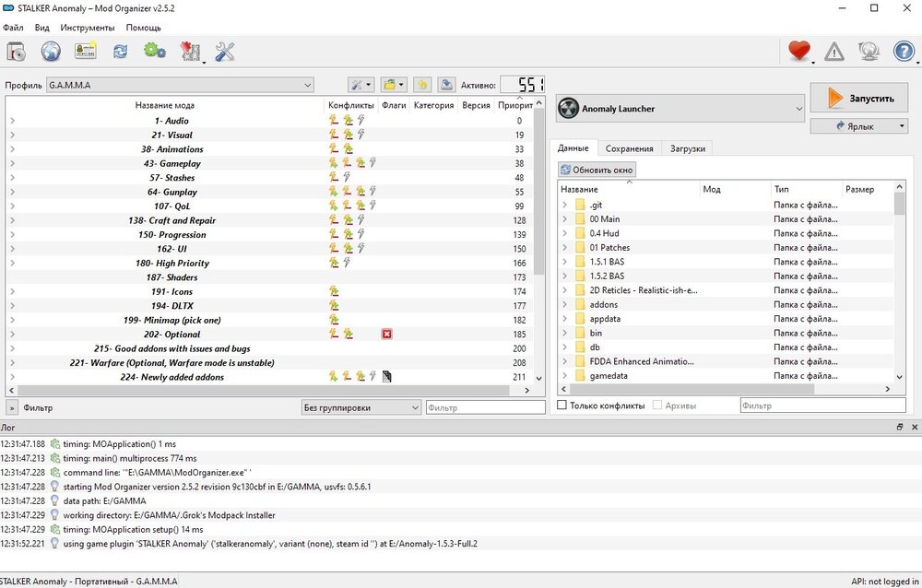Click the mod list filter input field

485,407
